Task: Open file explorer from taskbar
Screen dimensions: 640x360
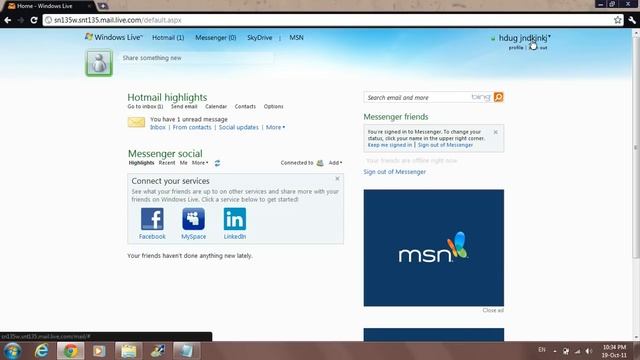Action: (129, 351)
